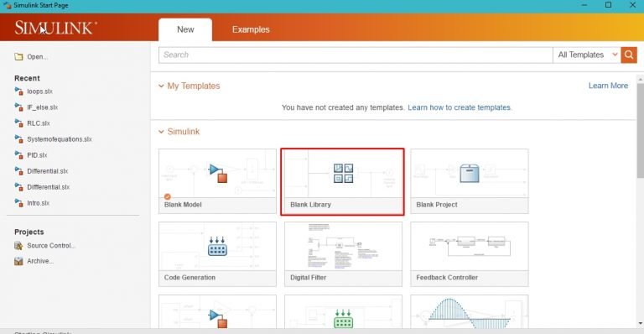This screenshot has height=334, width=644.
Task: Click the Blank Project label text
Action: (437, 205)
